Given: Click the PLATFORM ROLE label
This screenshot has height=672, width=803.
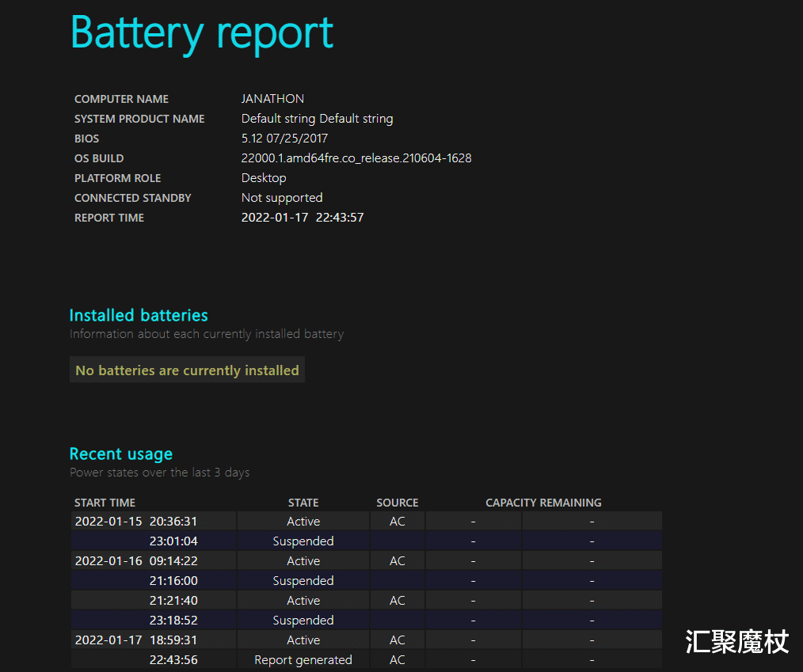Looking at the screenshot, I should point(117,178).
